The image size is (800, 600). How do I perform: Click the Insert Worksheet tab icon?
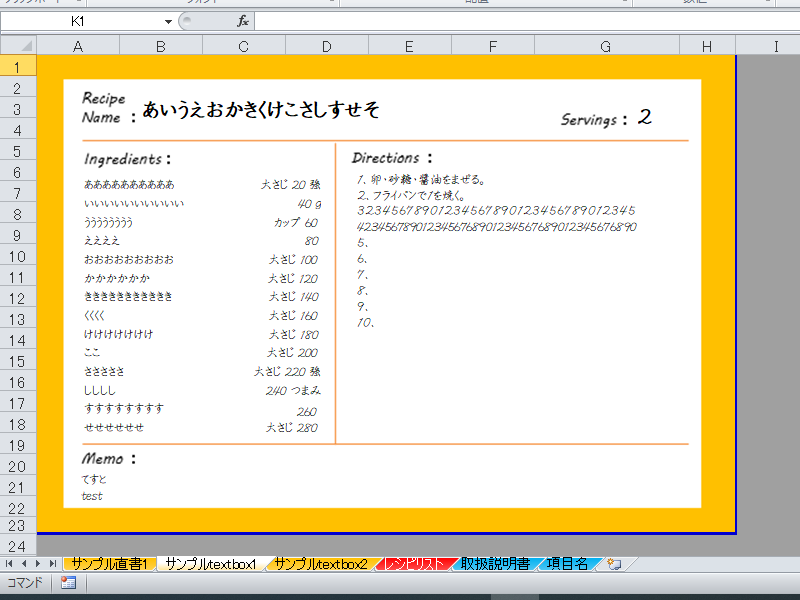(x=614, y=564)
